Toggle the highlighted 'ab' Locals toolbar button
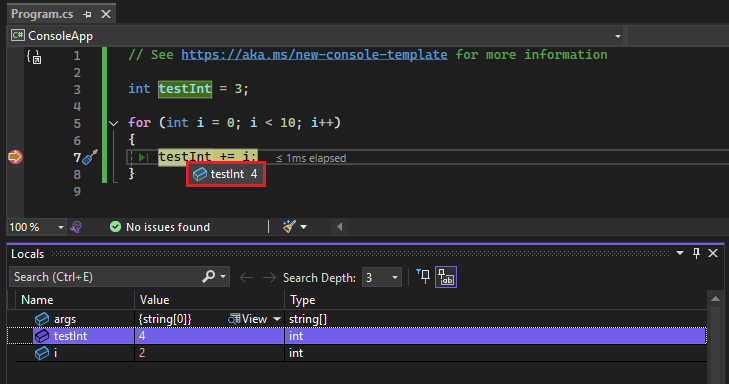Image resolution: width=729 pixels, height=384 pixels. coord(446,277)
